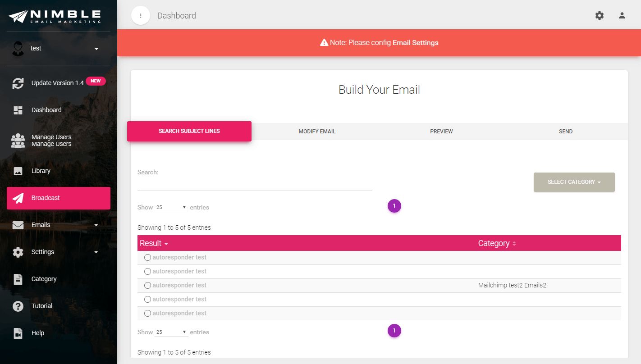
Task: Click the Help video icon
Action: click(x=18, y=333)
